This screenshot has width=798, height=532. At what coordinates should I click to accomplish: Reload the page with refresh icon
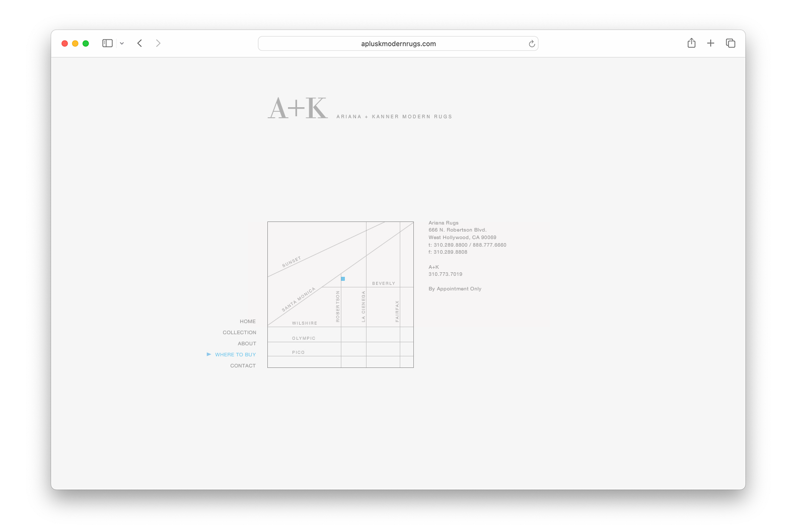pyautogui.click(x=532, y=44)
